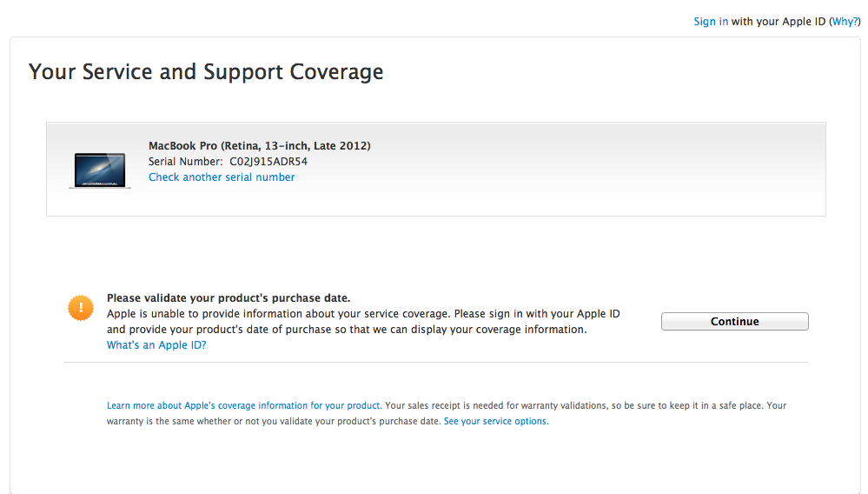This screenshot has width=868, height=494.
Task: Click the Sign in link
Action: coord(711,22)
